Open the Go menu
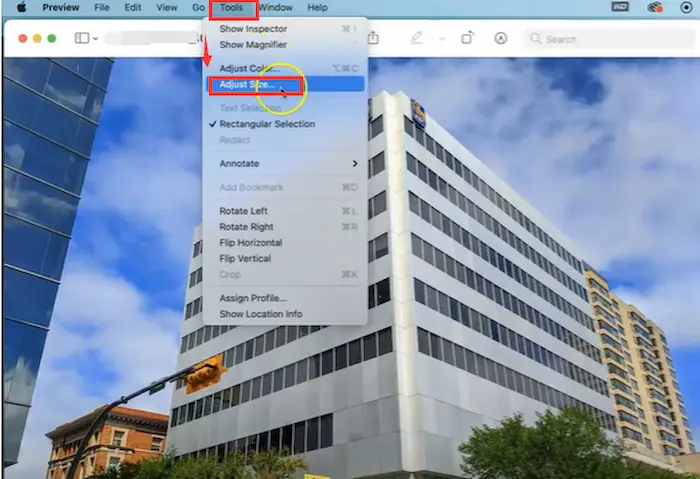This screenshot has height=479, width=700. click(198, 8)
